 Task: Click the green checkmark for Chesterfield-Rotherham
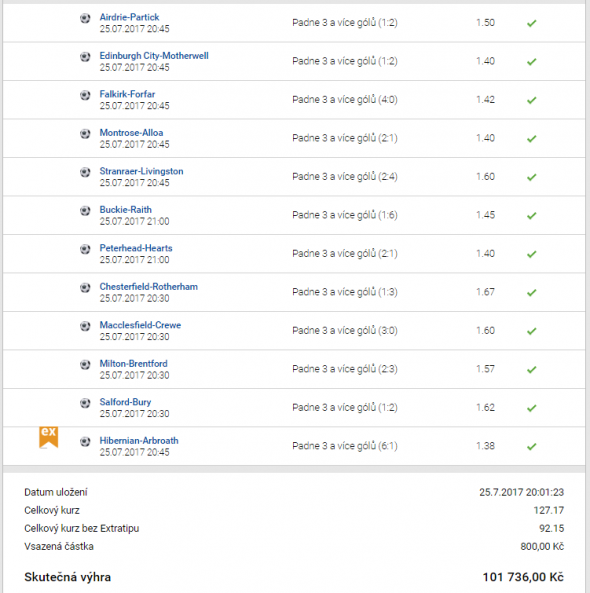click(531, 292)
